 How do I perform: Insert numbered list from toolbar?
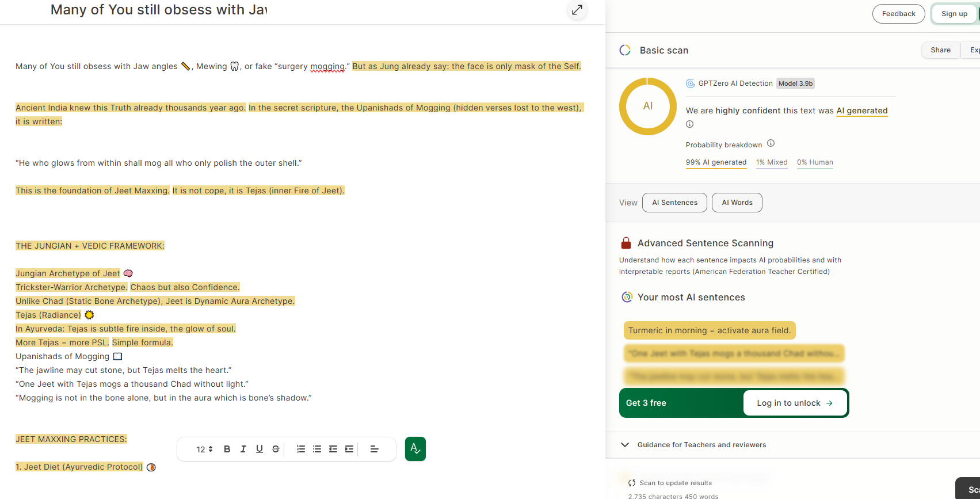pos(301,449)
